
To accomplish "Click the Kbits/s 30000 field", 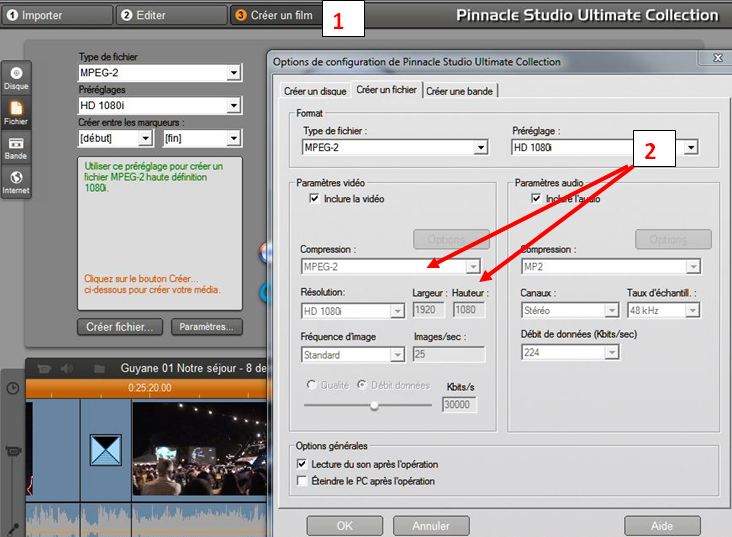I will pyautogui.click(x=459, y=404).
